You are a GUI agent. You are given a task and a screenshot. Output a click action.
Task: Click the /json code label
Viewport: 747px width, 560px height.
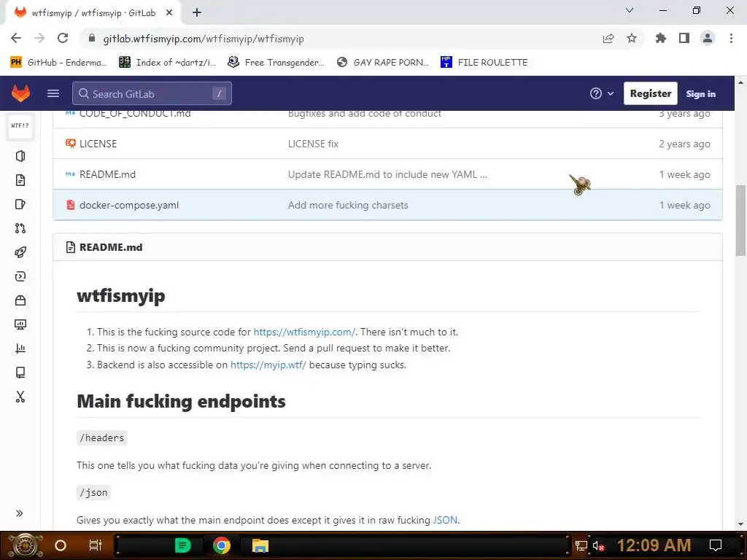pos(94,492)
